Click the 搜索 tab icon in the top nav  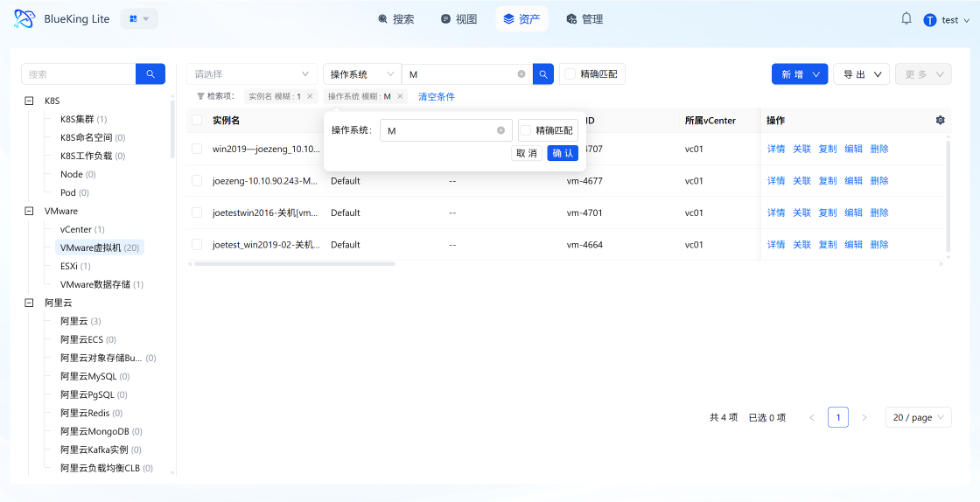click(x=382, y=19)
